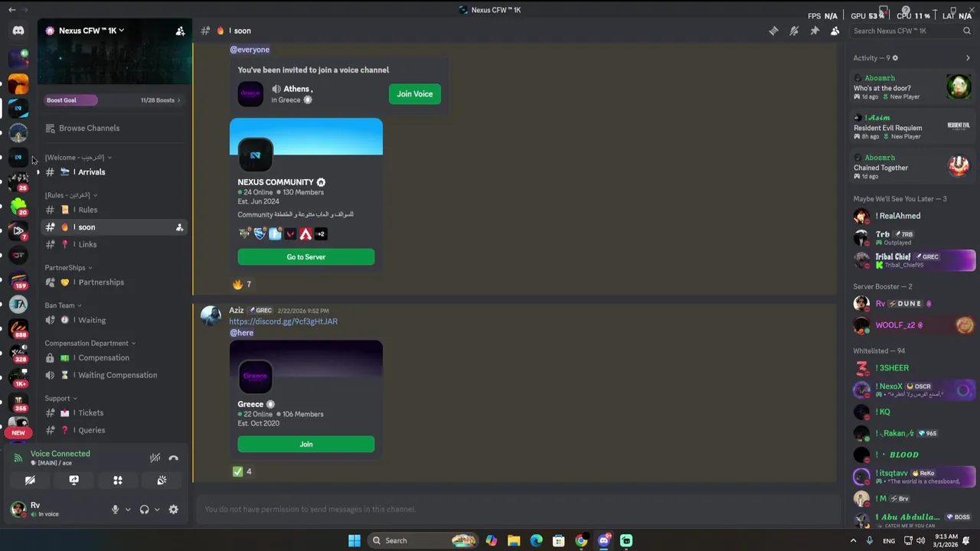Viewport: 980px width, 551px height.
Task: Click the Go to Server button
Action: tap(306, 257)
